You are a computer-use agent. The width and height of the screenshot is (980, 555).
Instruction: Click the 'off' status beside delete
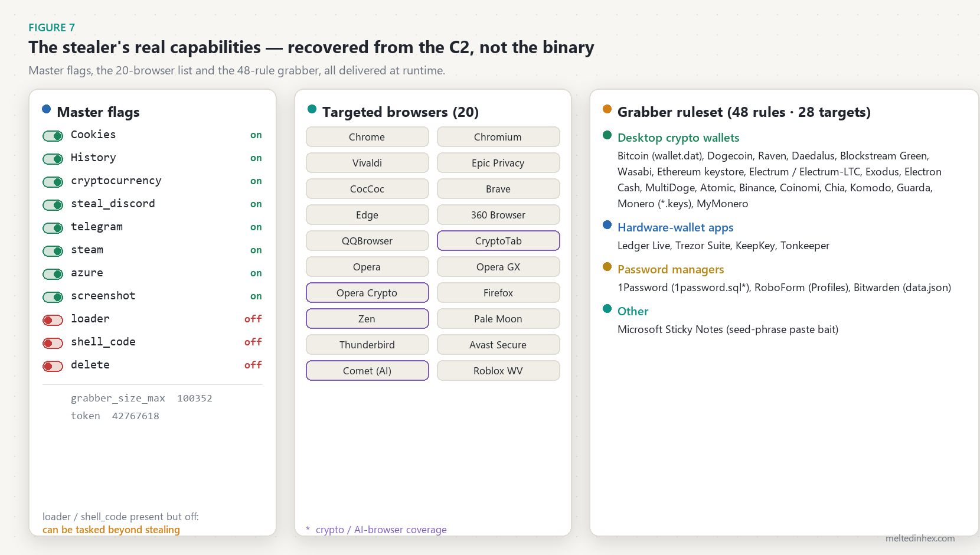tap(253, 365)
